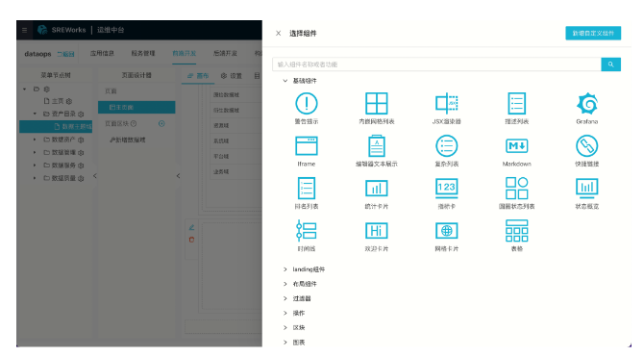Viewport: 644px width, 357px height.
Task: Select the 警告提示 alert component icon
Action: [x=307, y=103]
